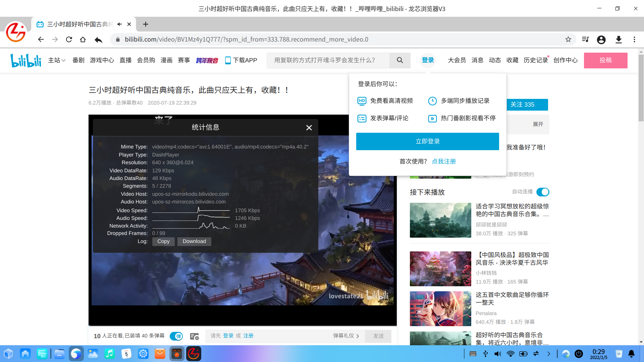Open 历史记录 in the top menu
Viewport: 644px width, 362px height.
pos(535,60)
